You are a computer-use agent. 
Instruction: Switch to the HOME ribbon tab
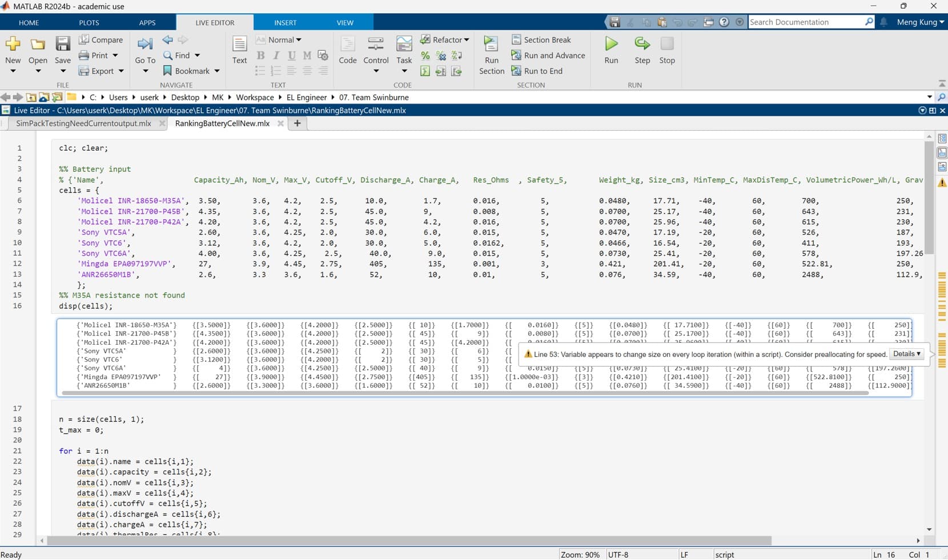point(29,23)
